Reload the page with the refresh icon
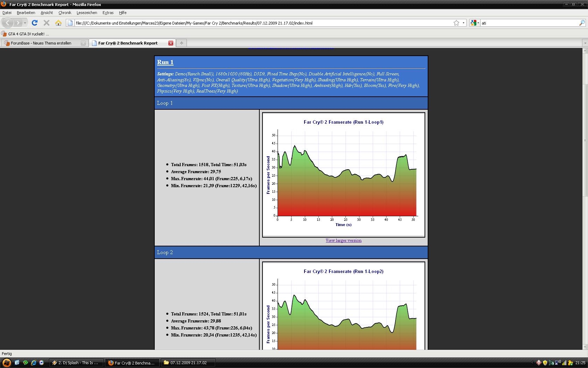588x368 pixels. [x=34, y=23]
